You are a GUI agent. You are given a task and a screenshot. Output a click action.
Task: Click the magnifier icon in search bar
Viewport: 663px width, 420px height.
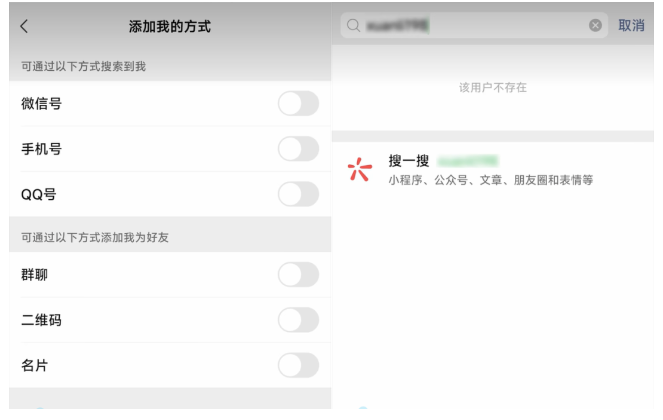tap(351, 26)
